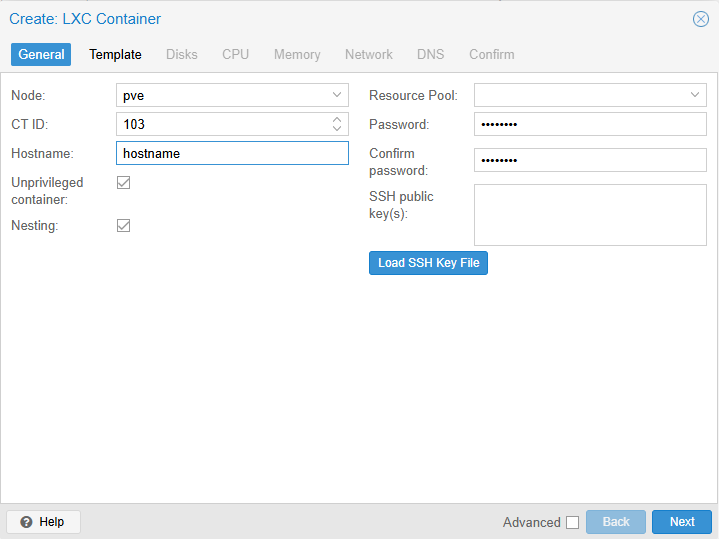Image resolution: width=719 pixels, height=539 pixels.
Task: Click the Next button
Action: [x=682, y=522]
